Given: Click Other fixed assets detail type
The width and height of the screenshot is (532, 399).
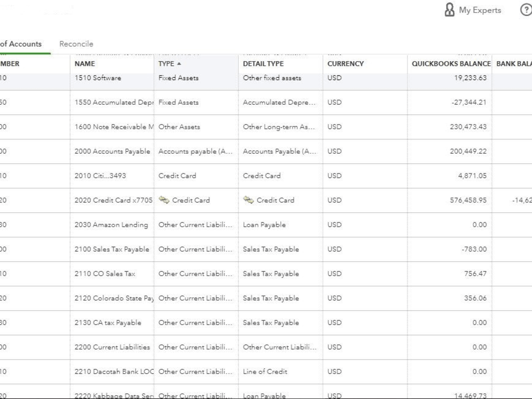Looking at the screenshot, I should click(272, 78).
